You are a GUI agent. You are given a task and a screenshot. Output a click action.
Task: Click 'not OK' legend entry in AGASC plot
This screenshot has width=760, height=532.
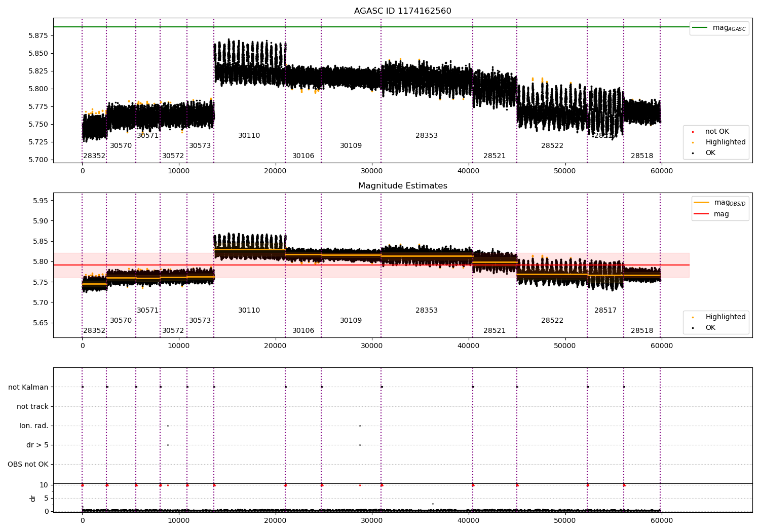[711, 131]
